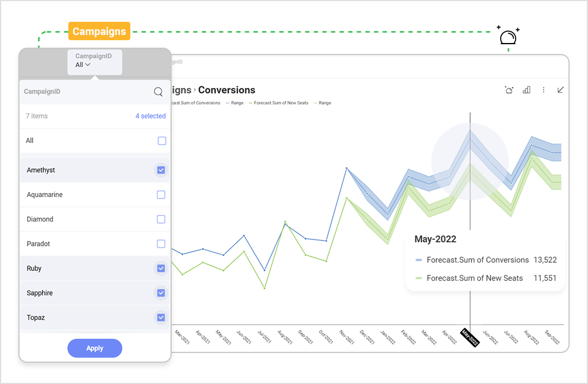Screen dimensions: 588x384
Task: Click the Conversions breadcrumb title
Action: (227, 90)
